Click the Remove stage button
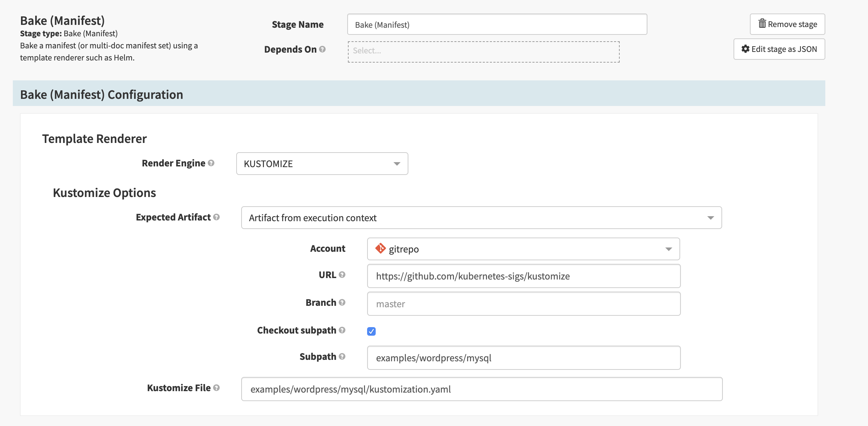The image size is (868, 426). click(x=787, y=24)
